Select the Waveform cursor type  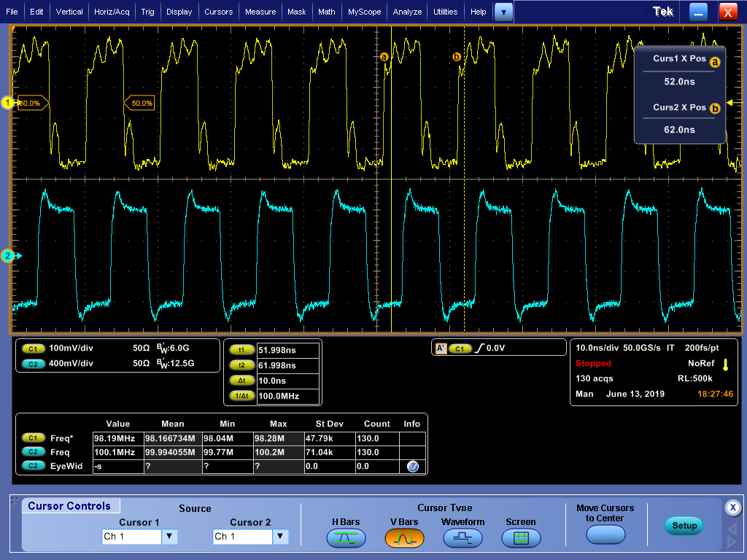[x=462, y=538]
